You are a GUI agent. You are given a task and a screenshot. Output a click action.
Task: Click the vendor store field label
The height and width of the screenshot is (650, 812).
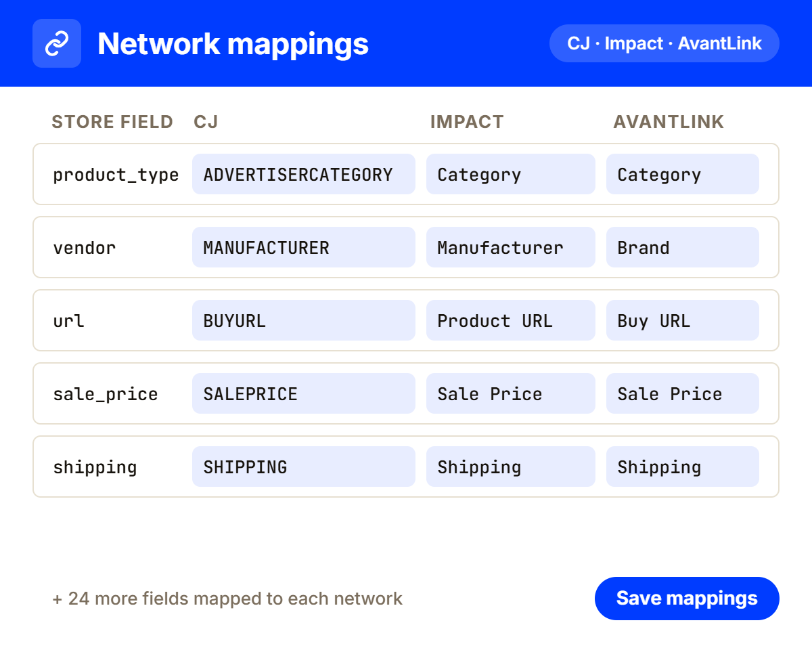point(85,248)
